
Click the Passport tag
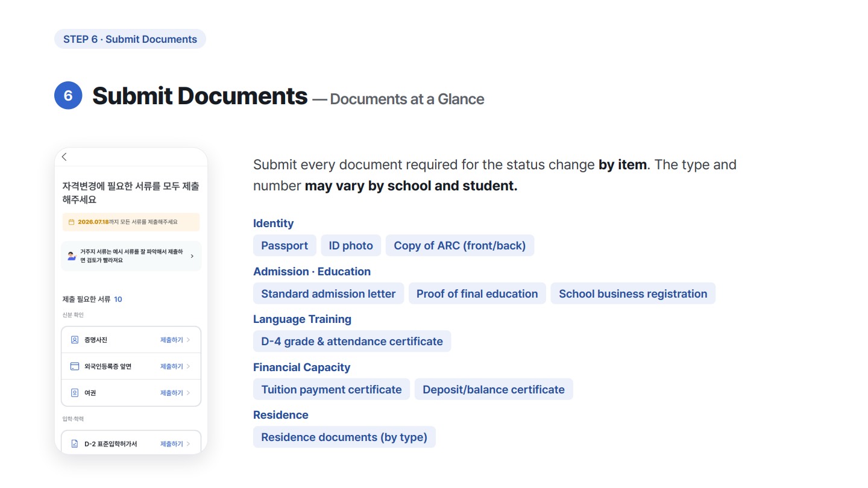click(x=285, y=245)
